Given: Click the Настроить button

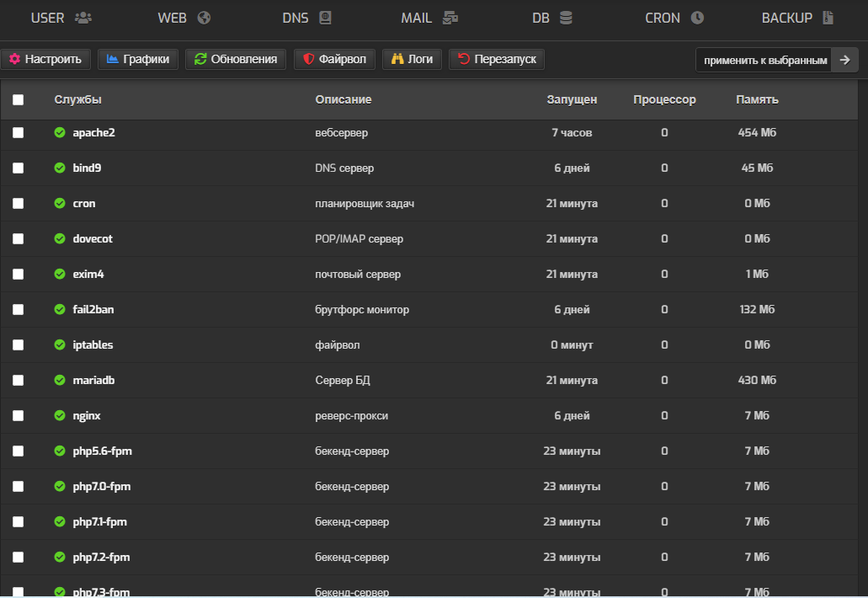Looking at the screenshot, I should pyautogui.click(x=45, y=59).
